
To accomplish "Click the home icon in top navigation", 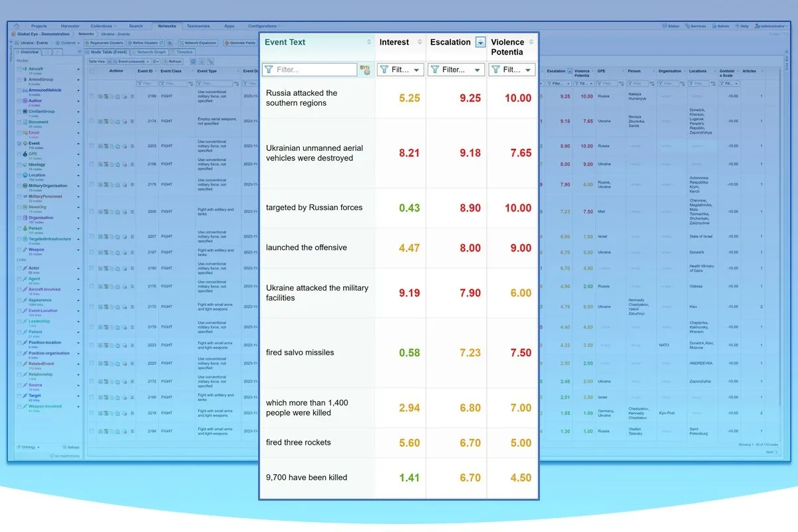I will point(16,26).
